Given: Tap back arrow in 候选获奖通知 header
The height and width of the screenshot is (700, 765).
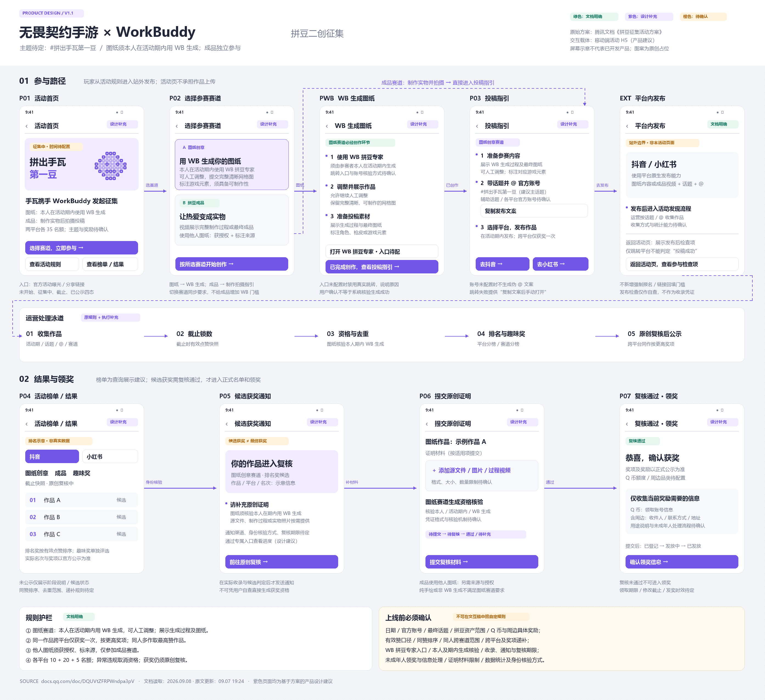Looking at the screenshot, I should pos(227,424).
